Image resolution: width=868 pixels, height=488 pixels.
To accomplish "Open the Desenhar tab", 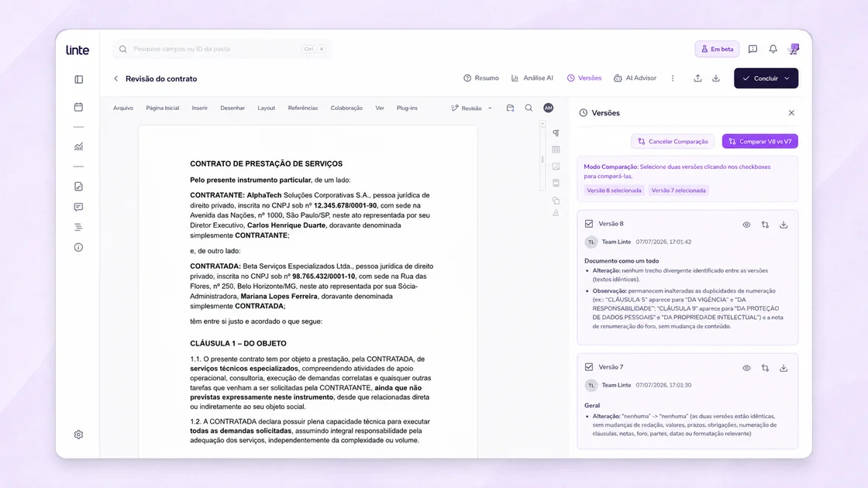I will point(232,108).
